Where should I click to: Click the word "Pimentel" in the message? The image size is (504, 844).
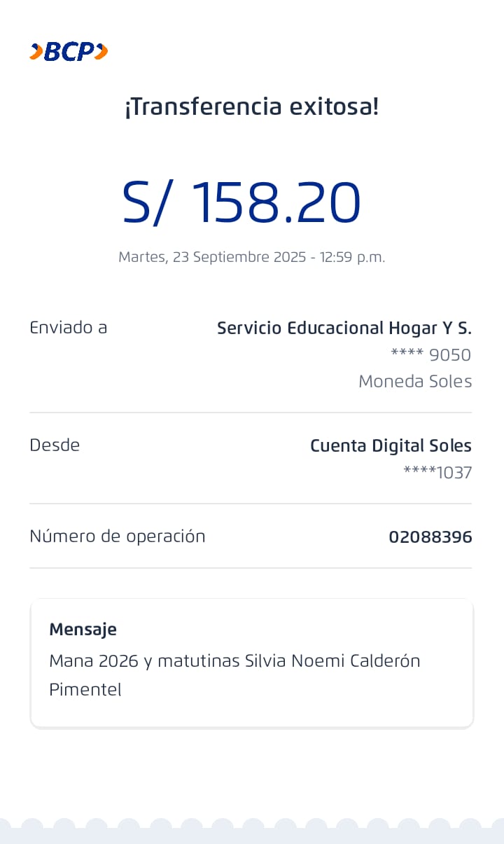coord(85,689)
